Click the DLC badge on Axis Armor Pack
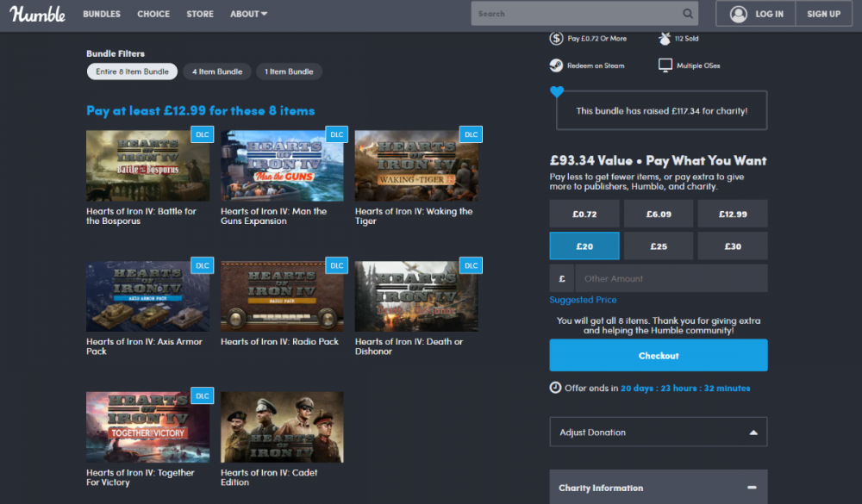 click(203, 265)
